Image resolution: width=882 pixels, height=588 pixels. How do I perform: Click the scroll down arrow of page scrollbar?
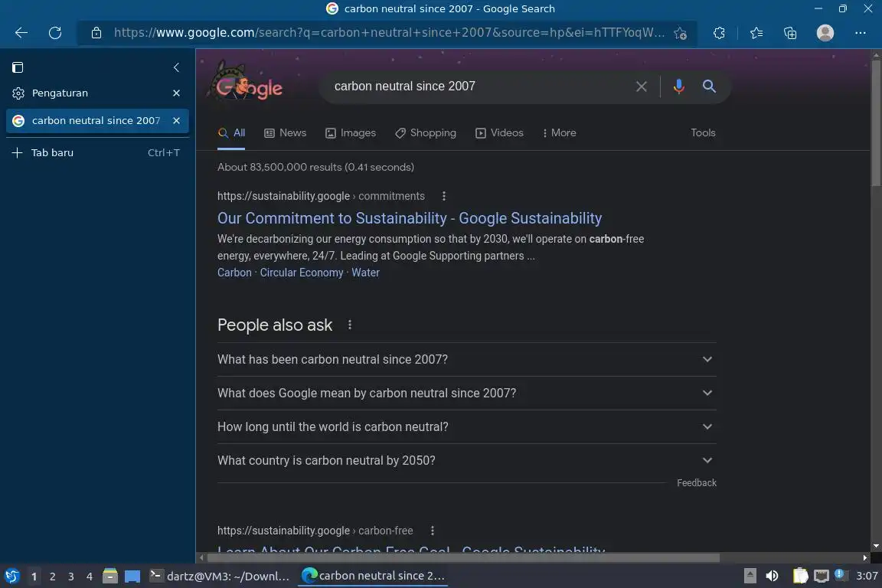click(876, 546)
